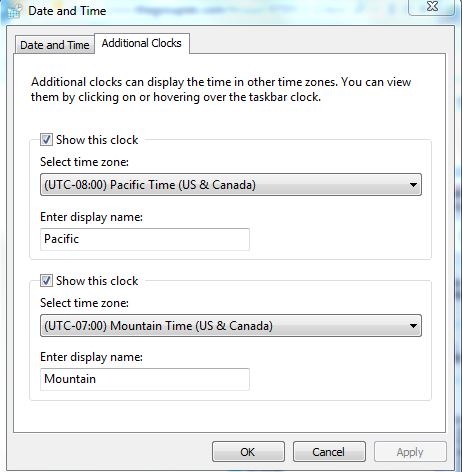
Task: Click second Show this clock label text
Action: click(97, 281)
